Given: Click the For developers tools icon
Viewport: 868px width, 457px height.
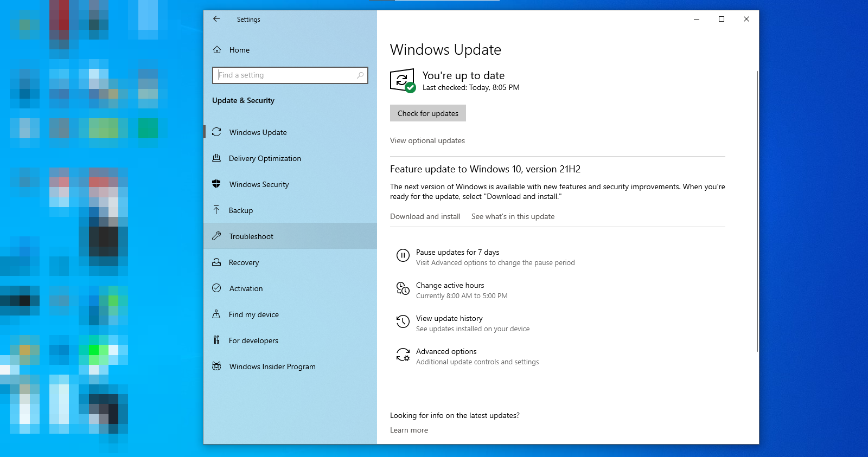Looking at the screenshot, I should pyautogui.click(x=216, y=340).
